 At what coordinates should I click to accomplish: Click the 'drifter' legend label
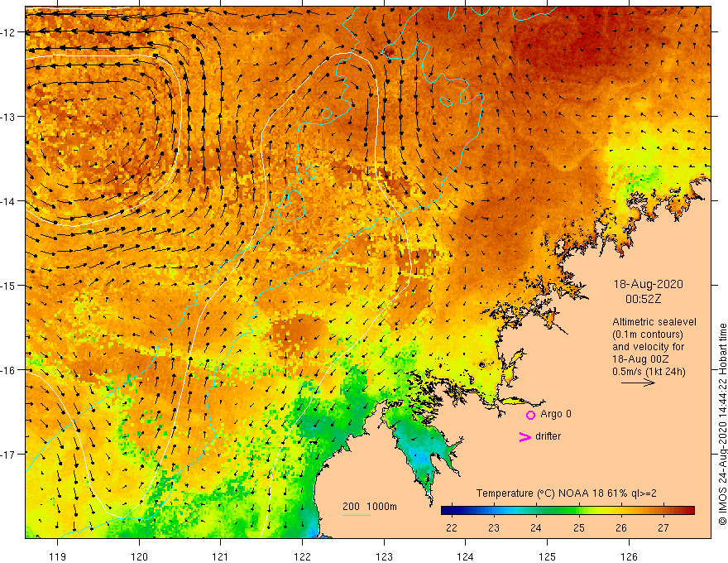tap(548, 436)
